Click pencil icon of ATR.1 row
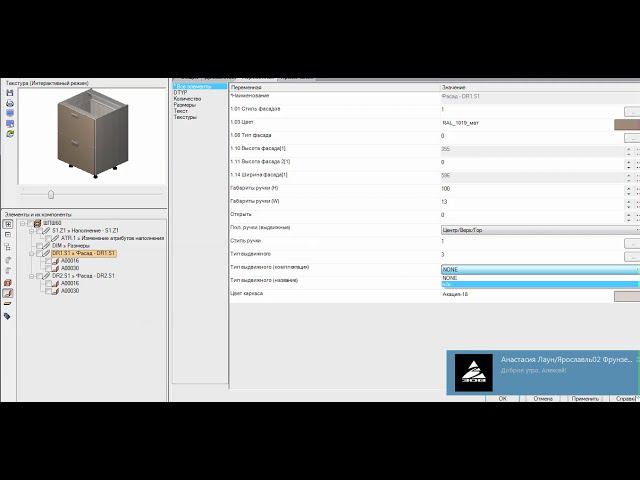Screen dimensions: 640x480 [55, 238]
